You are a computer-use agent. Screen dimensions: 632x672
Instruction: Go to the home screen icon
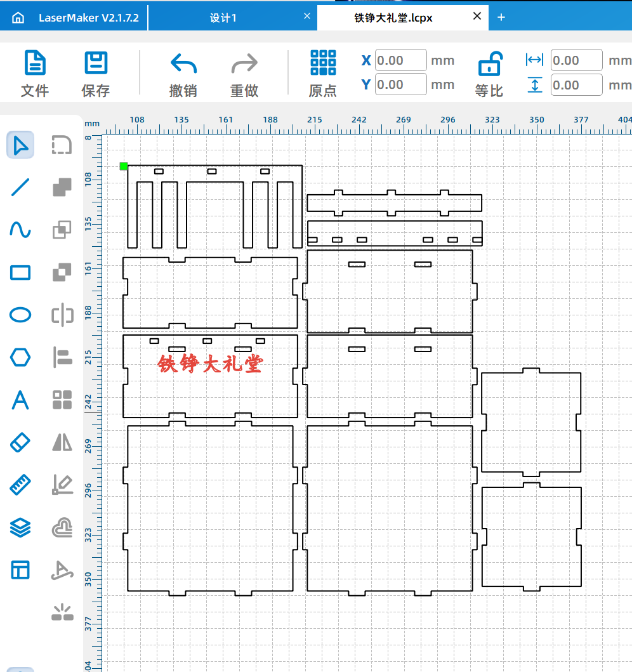pos(18,18)
